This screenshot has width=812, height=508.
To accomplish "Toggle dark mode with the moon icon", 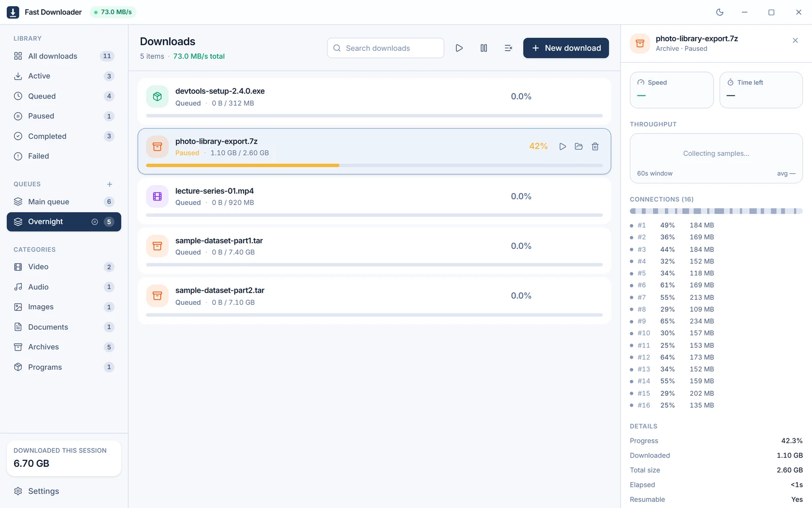I will pos(720,12).
